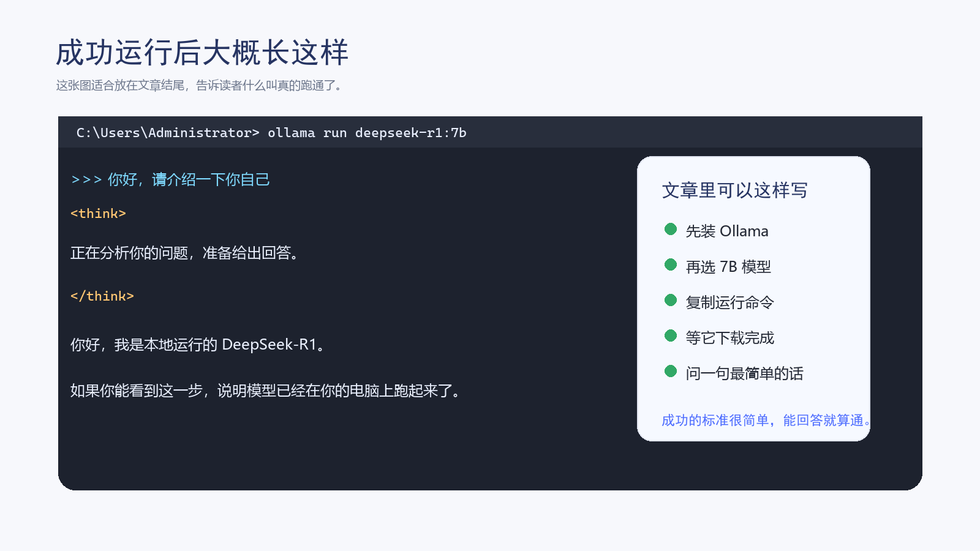
Task: Click the green bullet beside 再选 7B 模型
Action: point(671,264)
